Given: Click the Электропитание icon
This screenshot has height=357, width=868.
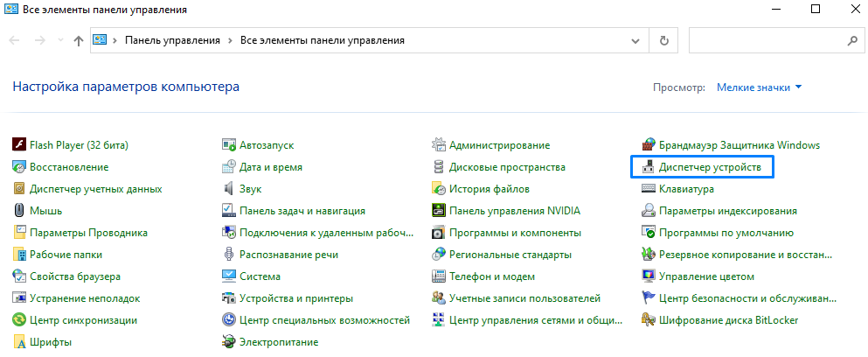Looking at the screenshot, I should 229,342.
